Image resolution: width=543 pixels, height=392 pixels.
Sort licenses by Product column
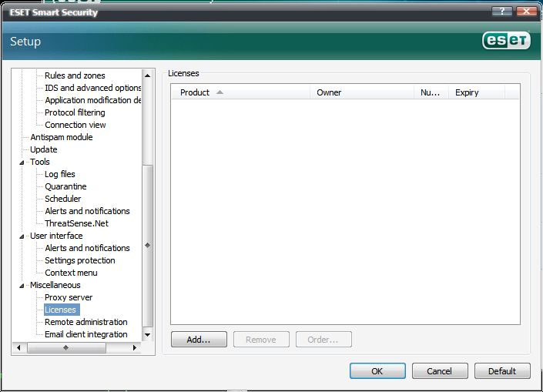pyautogui.click(x=240, y=92)
